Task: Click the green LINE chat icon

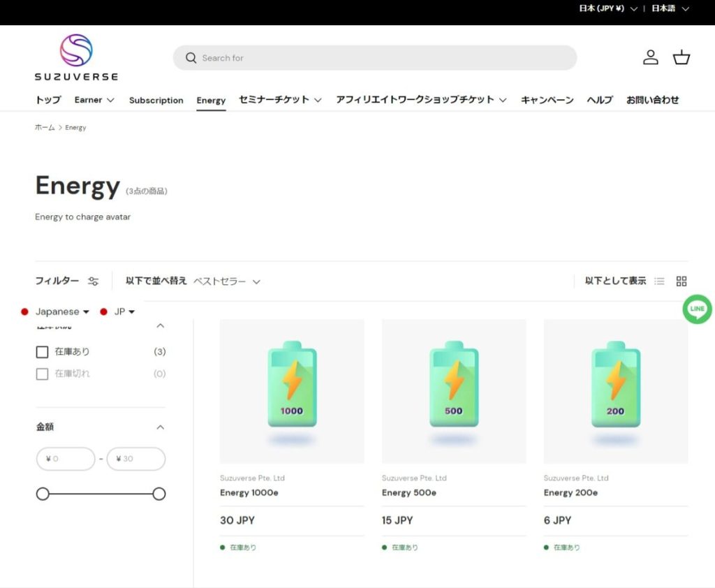Action: pyautogui.click(x=697, y=309)
